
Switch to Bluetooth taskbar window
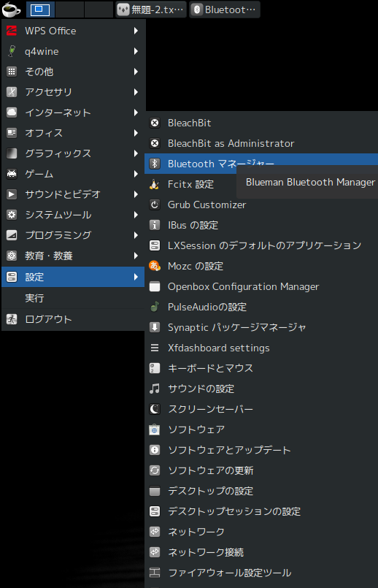(225, 9)
